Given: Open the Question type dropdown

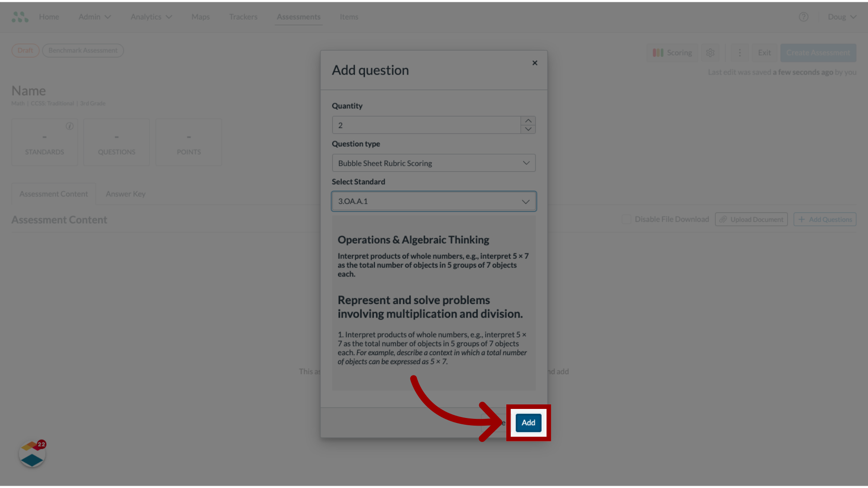Looking at the screenshot, I should pyautogui.click(x=434, y=163).
